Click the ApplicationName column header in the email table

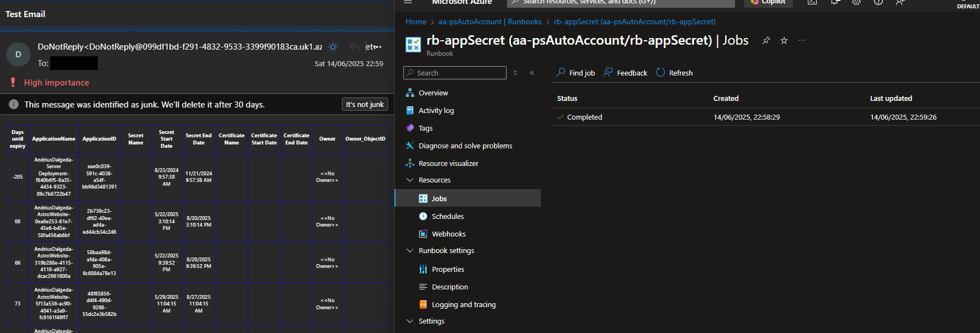point(54,139)
